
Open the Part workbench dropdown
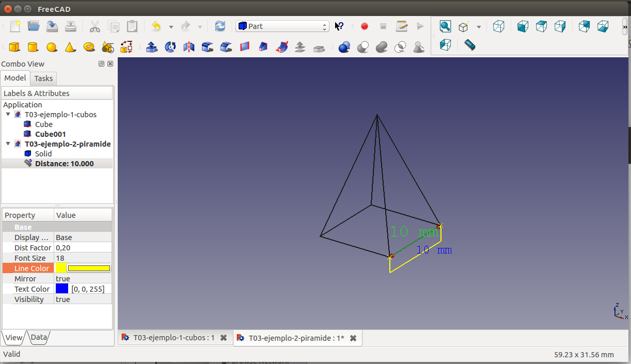click(x=282, y=26)
